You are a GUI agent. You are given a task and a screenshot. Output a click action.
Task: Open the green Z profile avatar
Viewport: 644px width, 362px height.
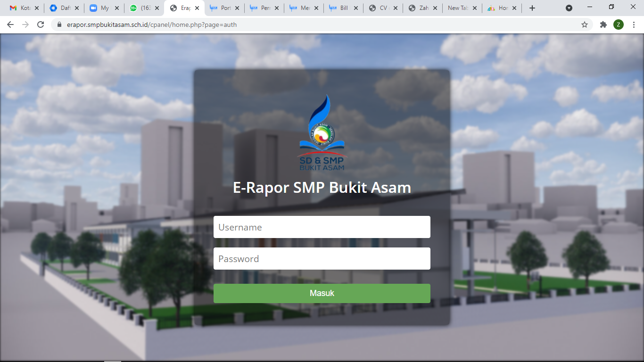(619, 25)
